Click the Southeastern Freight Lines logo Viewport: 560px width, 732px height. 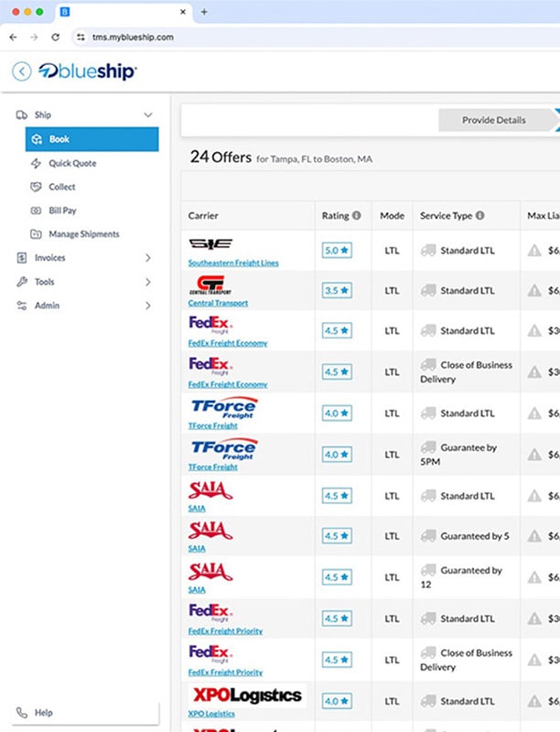tap(210, 244)
